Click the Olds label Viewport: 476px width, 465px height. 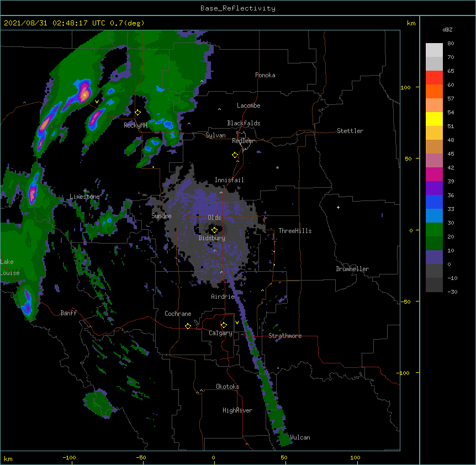(x=214, y=218)
